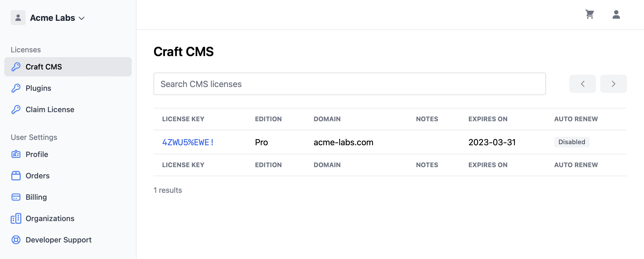Click the top LICENSE KEY column header
644x259 pixels.
183,119
